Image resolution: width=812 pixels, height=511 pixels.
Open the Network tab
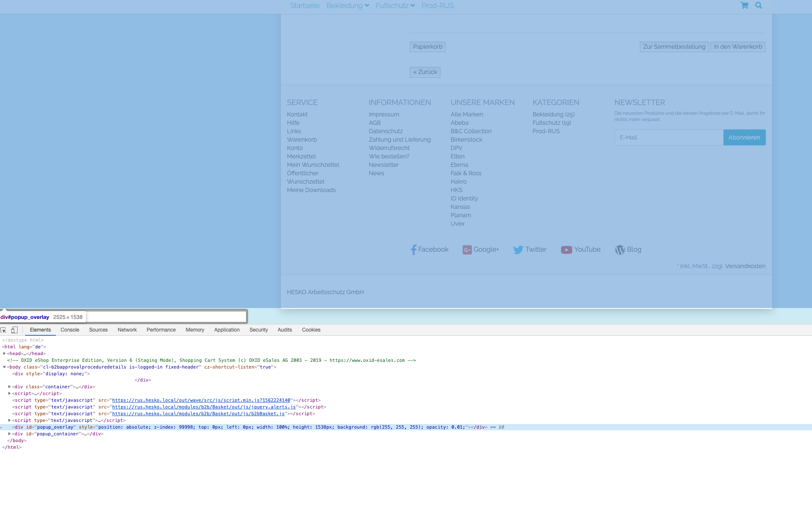(127, 330)
